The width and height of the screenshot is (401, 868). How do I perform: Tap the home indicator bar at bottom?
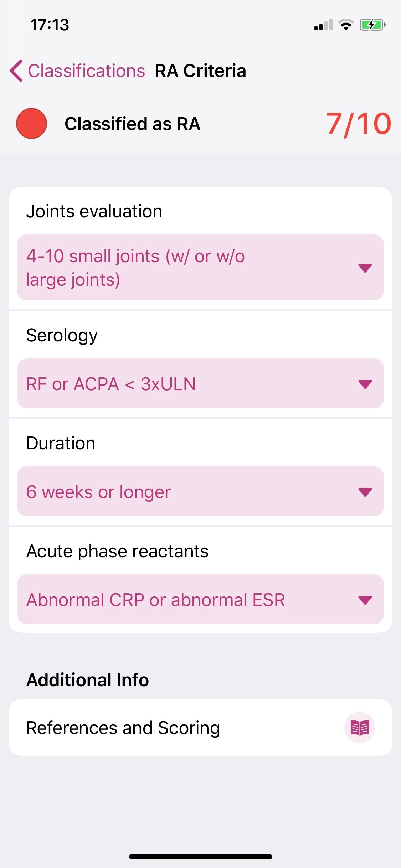(200, 857)
